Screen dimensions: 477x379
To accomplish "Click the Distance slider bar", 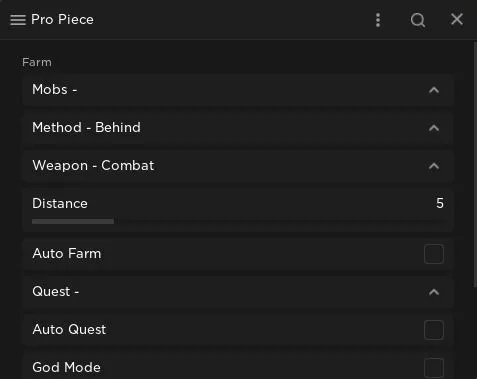I will [237, 221].
